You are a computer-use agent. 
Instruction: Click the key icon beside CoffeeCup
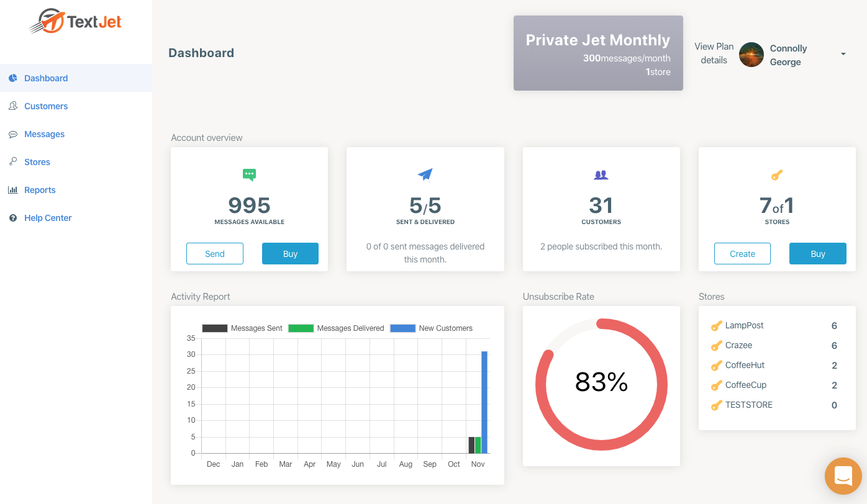(716, 385)
